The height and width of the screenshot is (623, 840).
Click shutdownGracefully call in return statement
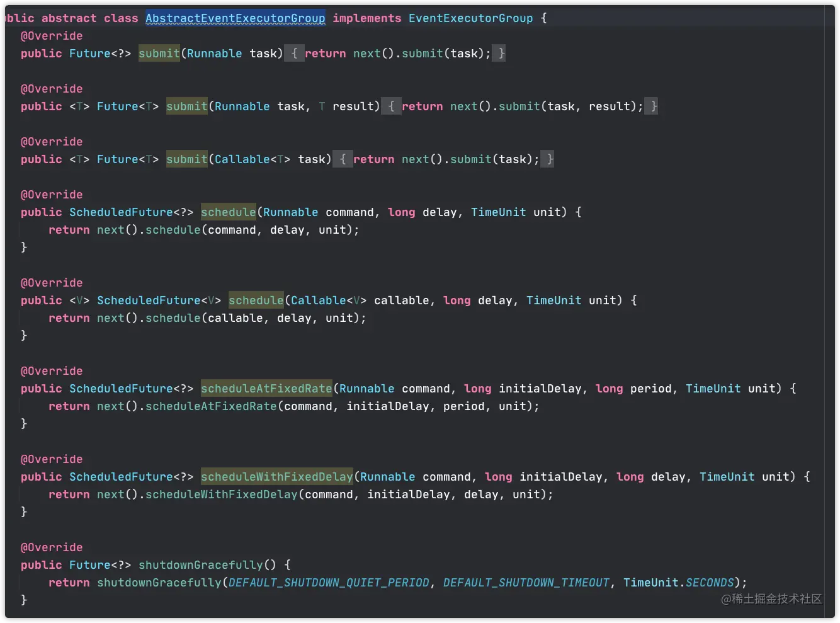coord(159,583)
